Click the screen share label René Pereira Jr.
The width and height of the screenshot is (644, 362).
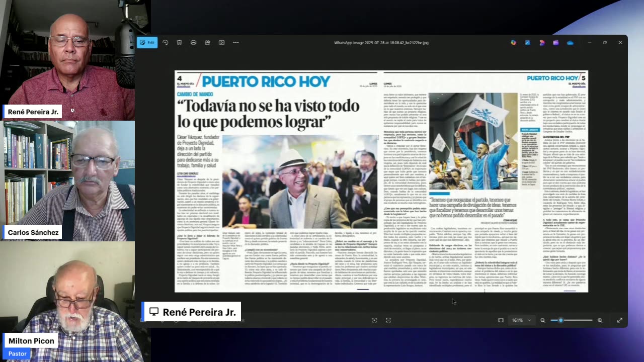(x=192, y=312)
